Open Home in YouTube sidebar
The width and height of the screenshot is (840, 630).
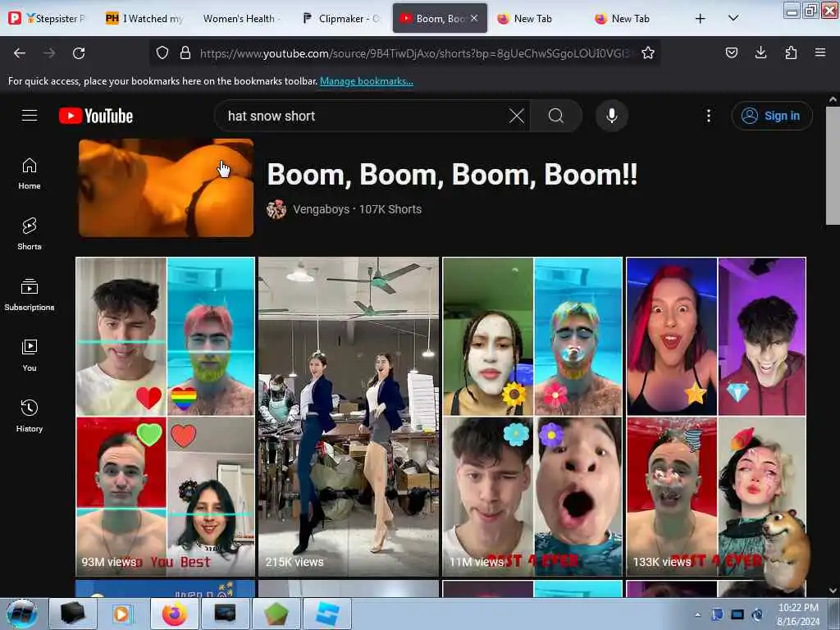tap(30, 174)
